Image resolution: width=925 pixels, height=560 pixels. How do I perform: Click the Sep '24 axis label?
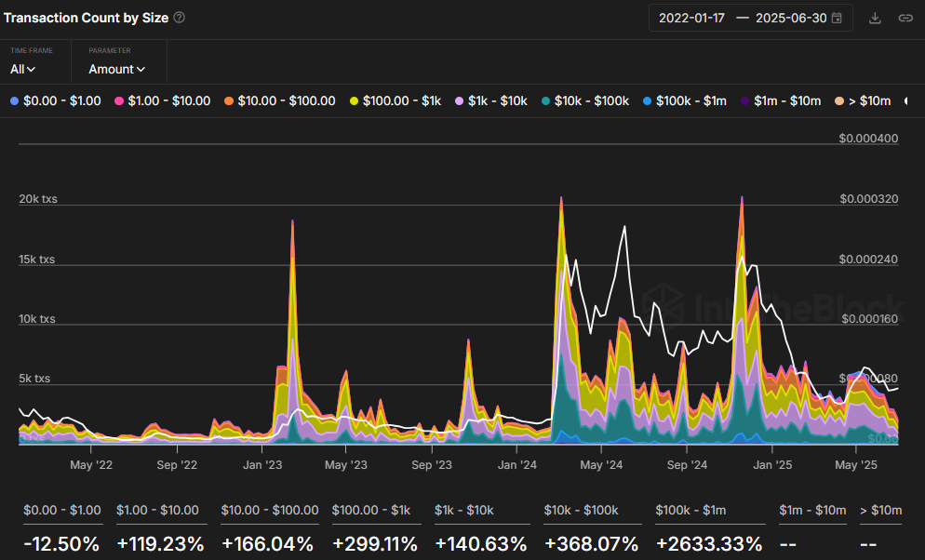pyautogui.click(x=688, y=465)
